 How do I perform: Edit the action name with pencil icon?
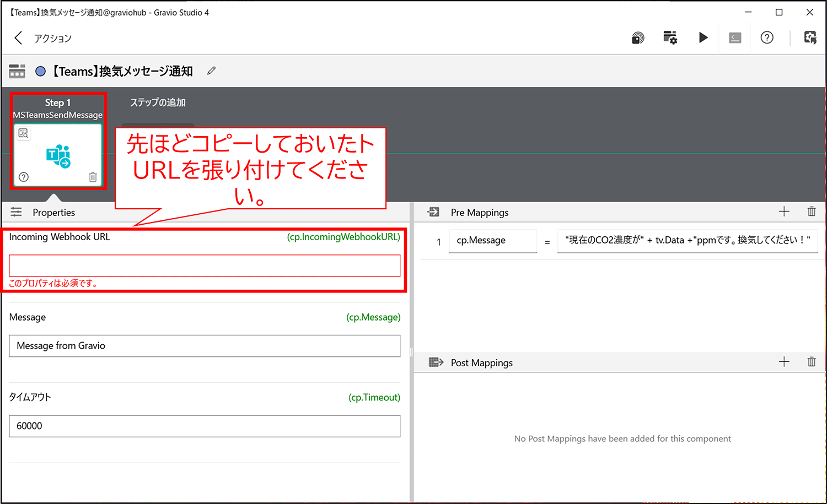[211, 71]
